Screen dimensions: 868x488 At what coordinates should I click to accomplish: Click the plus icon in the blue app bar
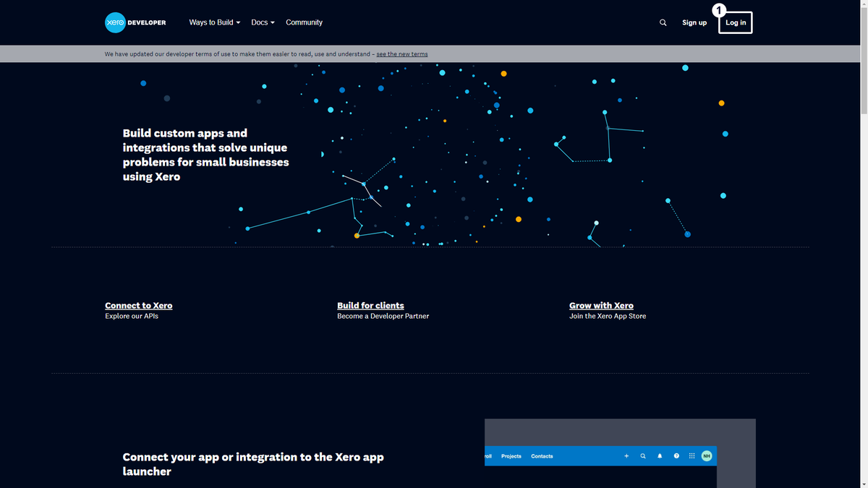click(x=626, y=456)
